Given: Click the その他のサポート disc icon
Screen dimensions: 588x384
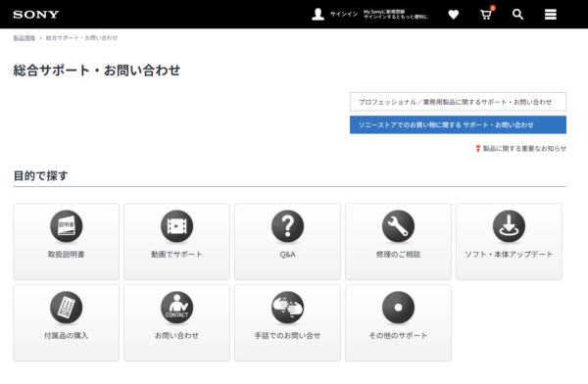Looking at the screenshot, I should click(398, 308).
